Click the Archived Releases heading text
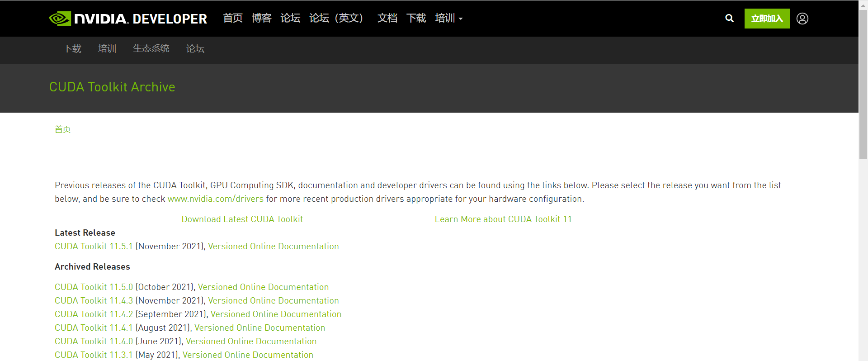 (92, 266)
